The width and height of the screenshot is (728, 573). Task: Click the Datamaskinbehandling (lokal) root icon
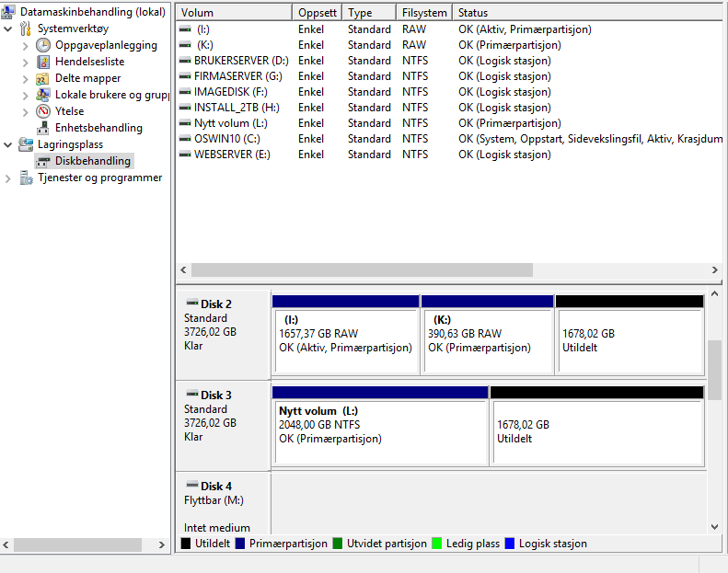click(x=7, y=12)
